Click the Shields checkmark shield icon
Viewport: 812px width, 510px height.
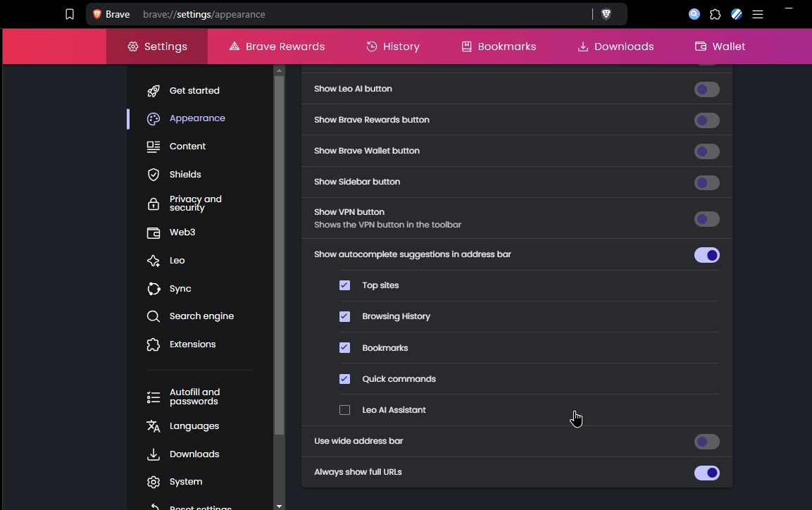(154, 175)
